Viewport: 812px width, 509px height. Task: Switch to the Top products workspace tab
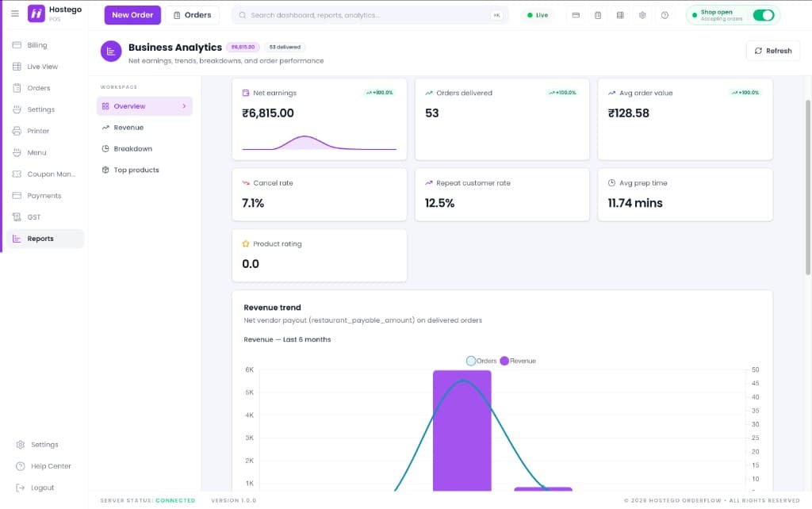pyautogui.click(x=144, y=170)
